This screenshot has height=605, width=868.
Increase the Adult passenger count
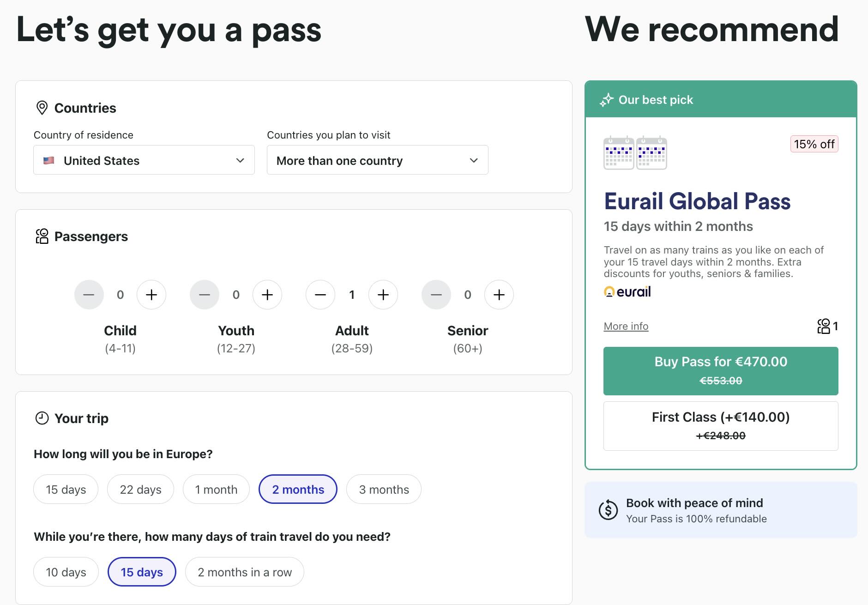(383, 294)
